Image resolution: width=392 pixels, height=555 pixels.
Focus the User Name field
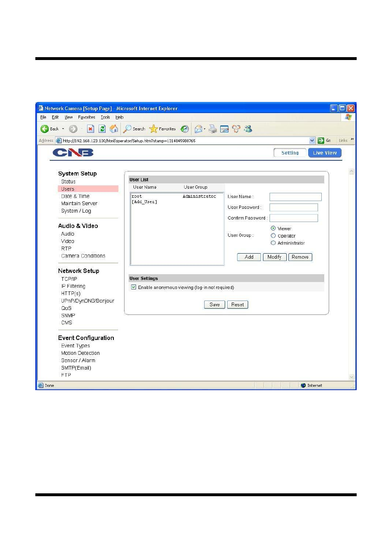pyautogui.click(x=295, y=197)
